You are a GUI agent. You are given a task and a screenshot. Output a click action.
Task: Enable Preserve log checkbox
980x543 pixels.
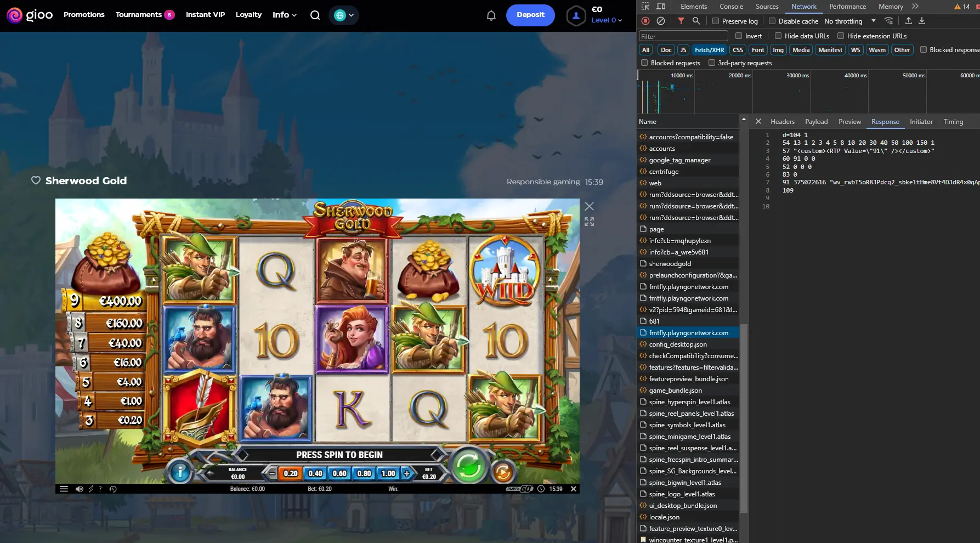(716, 21)
